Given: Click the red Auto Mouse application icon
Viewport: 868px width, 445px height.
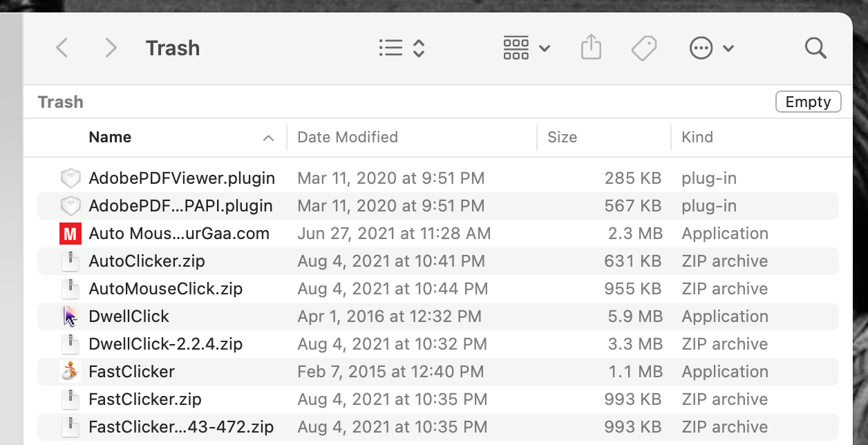Looking at the screenshot, I should click(70, 233).
